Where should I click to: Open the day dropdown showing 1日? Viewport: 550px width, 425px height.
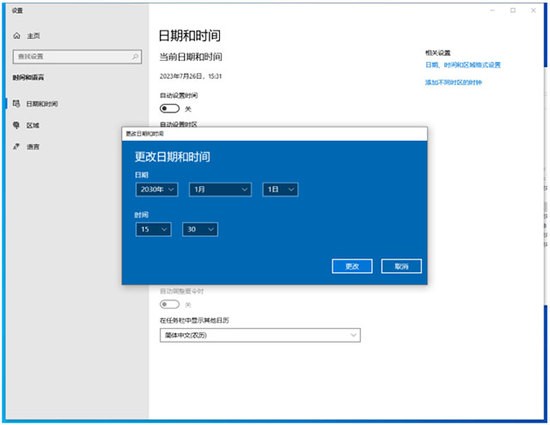(x=280, y=189)
